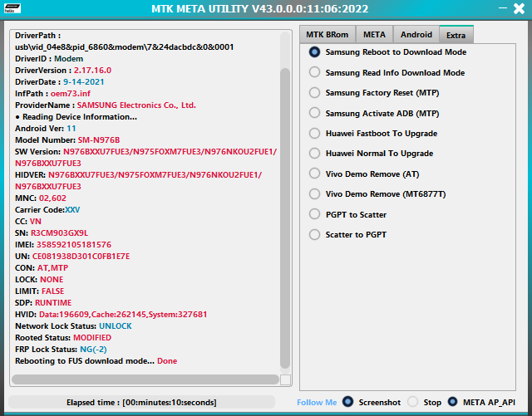Click the CON value AT,MTP
This screenshot has height=416, width=532.
pos(52,268)
